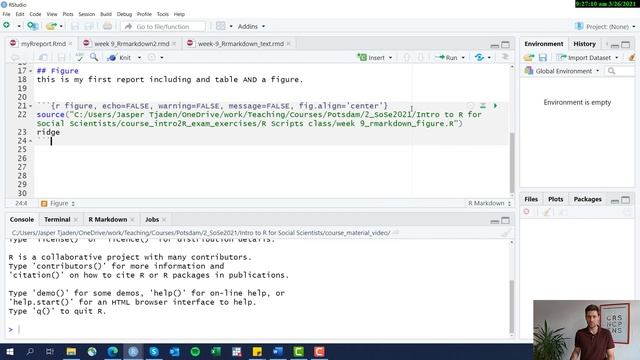Close the R Markdown console tab

tap(132, 220)
